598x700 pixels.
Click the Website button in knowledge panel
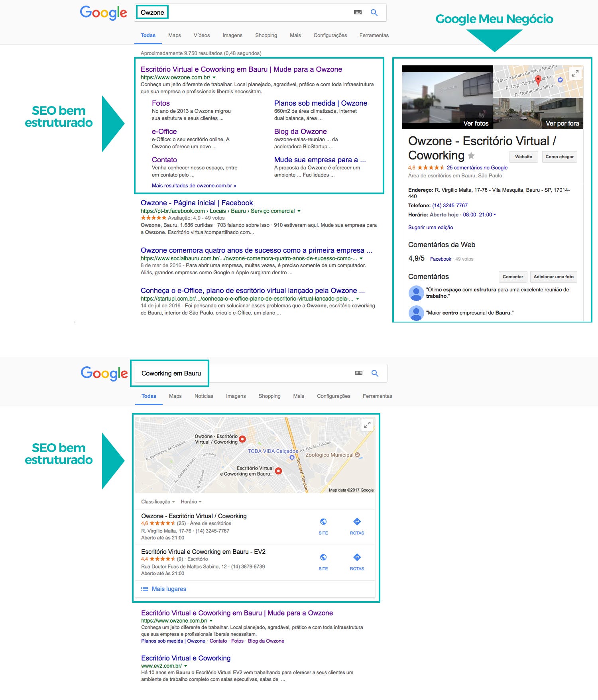pos(523,157)
